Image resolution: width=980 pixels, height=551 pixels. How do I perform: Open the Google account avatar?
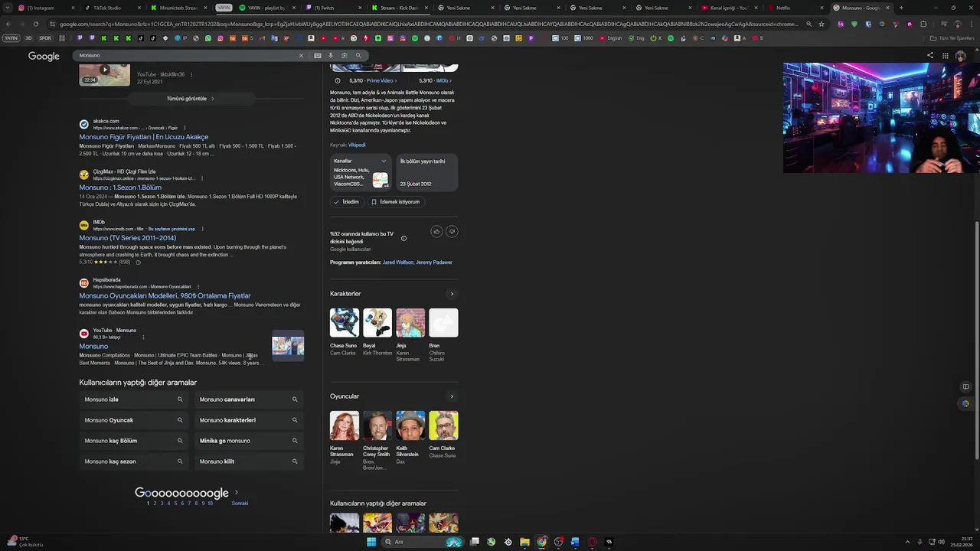click(960, 56)
